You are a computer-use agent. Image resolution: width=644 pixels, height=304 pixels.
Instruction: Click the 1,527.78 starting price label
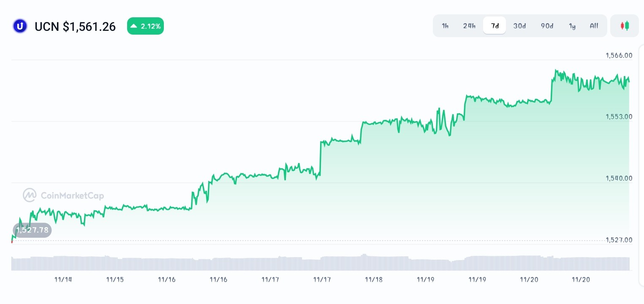point(32,230)
